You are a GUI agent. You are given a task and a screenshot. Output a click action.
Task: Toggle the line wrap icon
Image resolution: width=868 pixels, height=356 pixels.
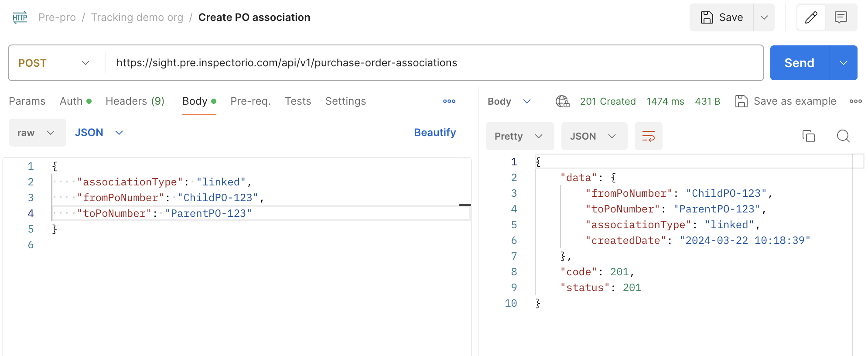pos(649,136)
